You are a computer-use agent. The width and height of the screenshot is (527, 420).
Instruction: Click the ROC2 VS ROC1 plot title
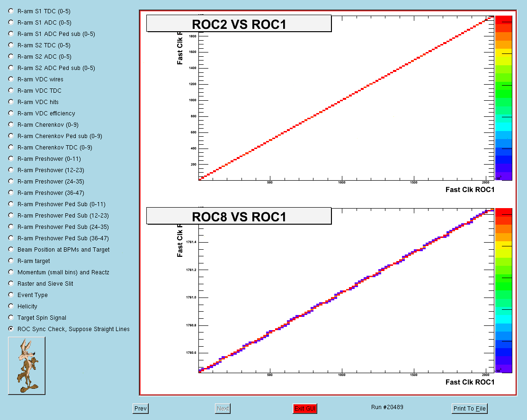coord(239,24)
